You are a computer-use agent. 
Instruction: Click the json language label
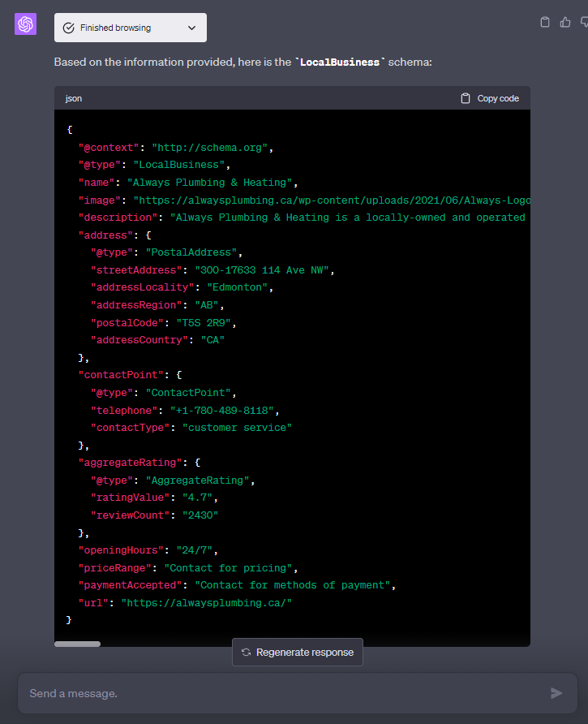pos(74,98)
